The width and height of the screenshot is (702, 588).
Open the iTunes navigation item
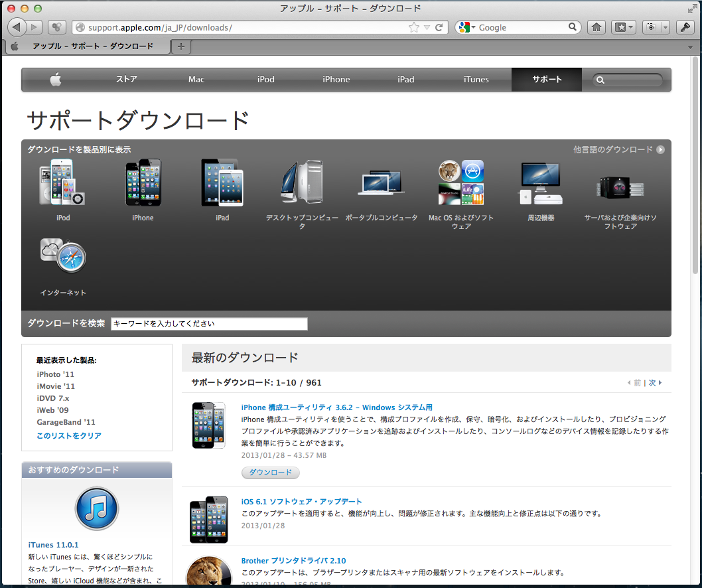476,79
